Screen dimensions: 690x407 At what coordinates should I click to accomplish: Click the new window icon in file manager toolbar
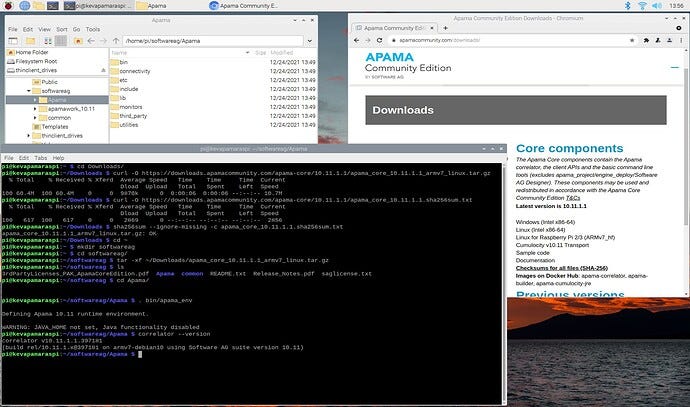(x=13, y=41)
